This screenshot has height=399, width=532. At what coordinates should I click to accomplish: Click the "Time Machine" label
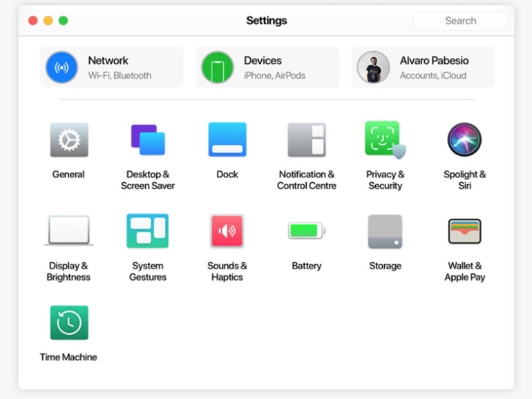tap(68, 357)
